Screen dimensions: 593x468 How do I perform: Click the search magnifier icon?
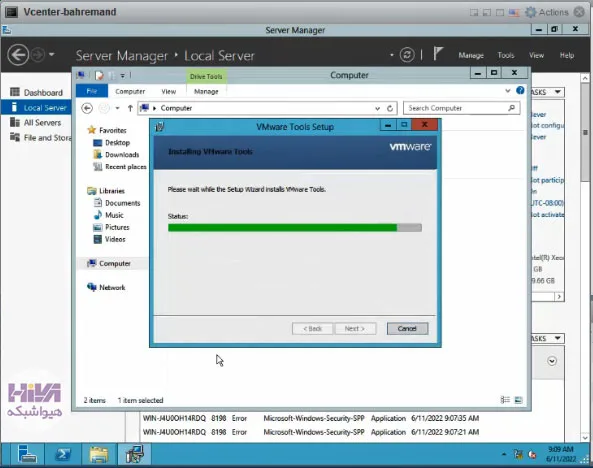[512, 108]
